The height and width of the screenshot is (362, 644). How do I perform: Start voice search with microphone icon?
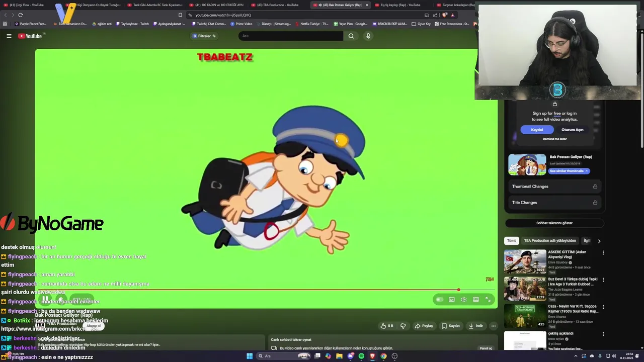click(x=368, y=36)
